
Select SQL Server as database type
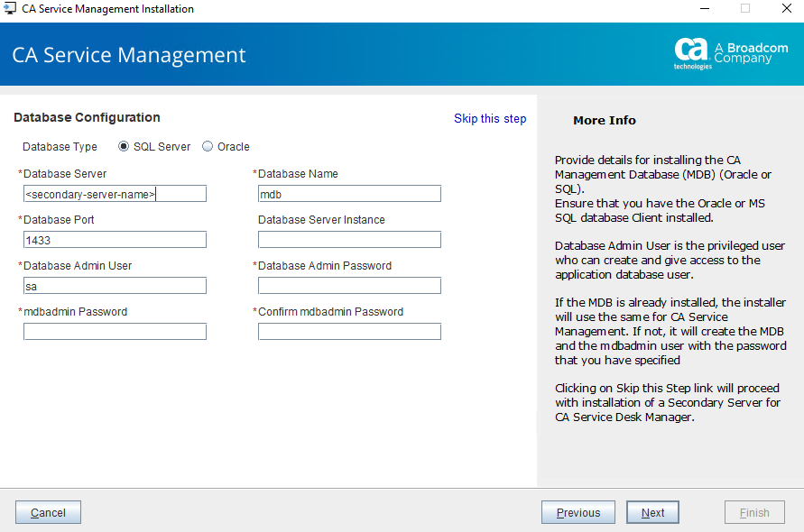125,147
